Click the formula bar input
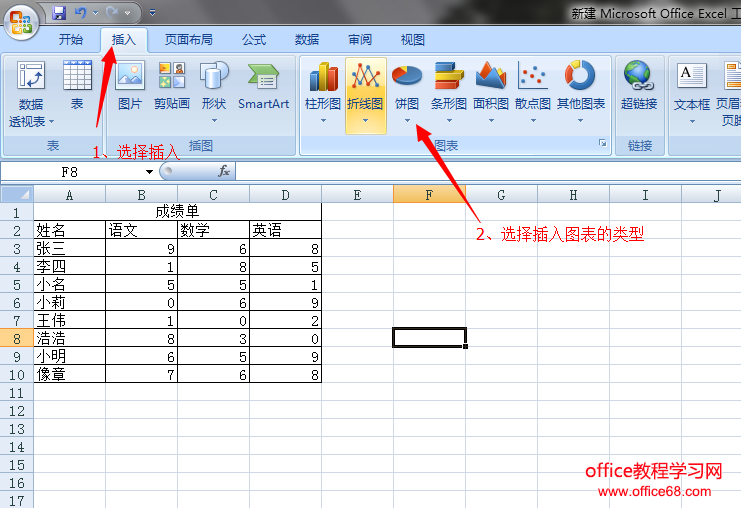Image resolution: width=741 pixels, height=508 pixels. (x=488, y=172)
